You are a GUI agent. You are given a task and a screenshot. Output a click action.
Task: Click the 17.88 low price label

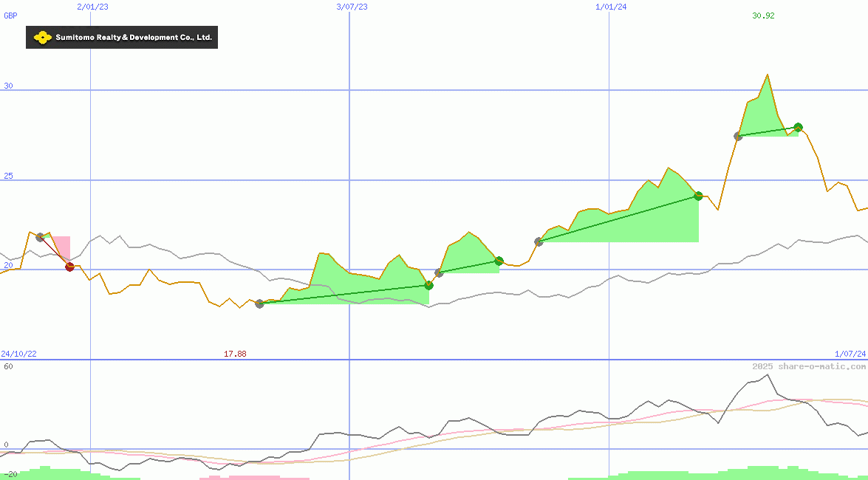tap(235, 354)
